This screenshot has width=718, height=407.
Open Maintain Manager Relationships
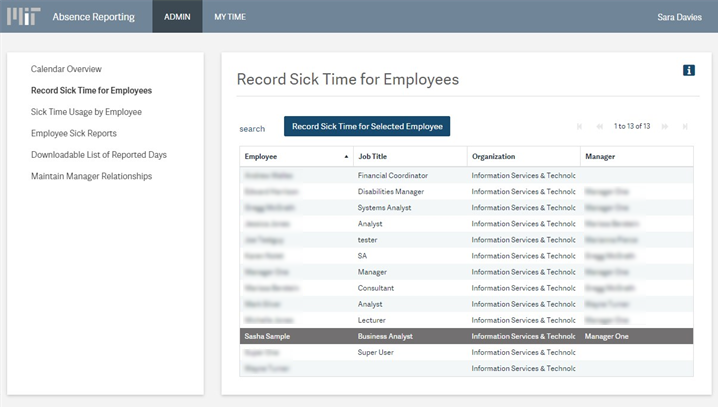point(91,176)
